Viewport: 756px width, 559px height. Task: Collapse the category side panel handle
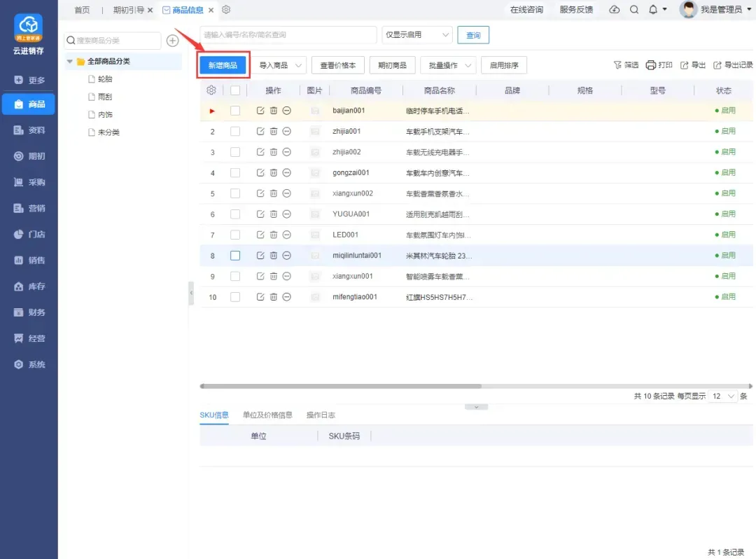click(191, 293)
